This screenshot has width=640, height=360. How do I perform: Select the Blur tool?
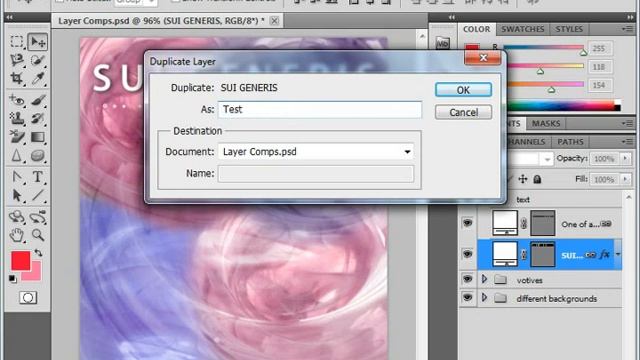[x=17, y=155]
